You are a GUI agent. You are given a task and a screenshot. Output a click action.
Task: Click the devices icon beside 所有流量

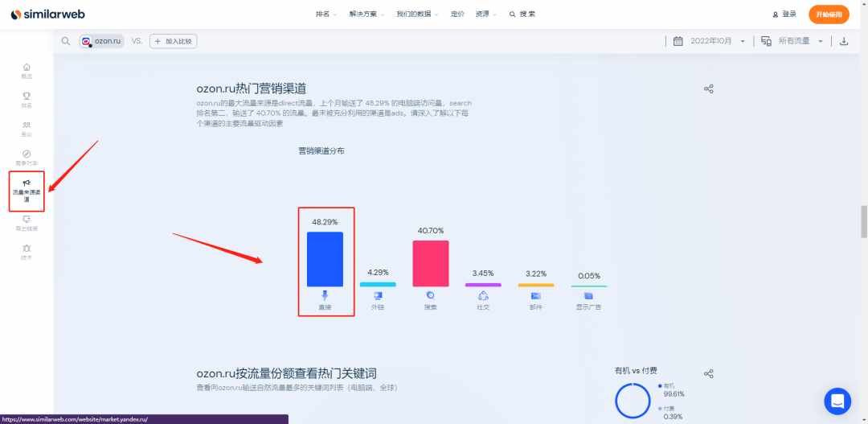(766, 41)
